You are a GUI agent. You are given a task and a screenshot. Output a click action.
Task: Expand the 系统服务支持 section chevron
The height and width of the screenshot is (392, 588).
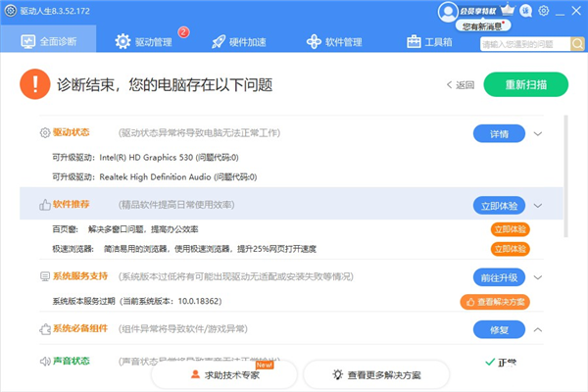point(538,277)
